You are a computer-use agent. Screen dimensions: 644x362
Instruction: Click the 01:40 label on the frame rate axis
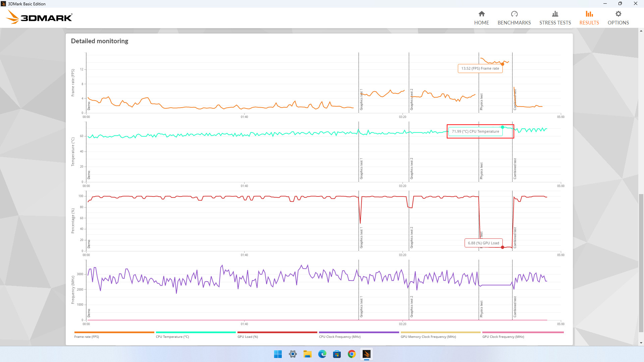click(x=244, y=117)
